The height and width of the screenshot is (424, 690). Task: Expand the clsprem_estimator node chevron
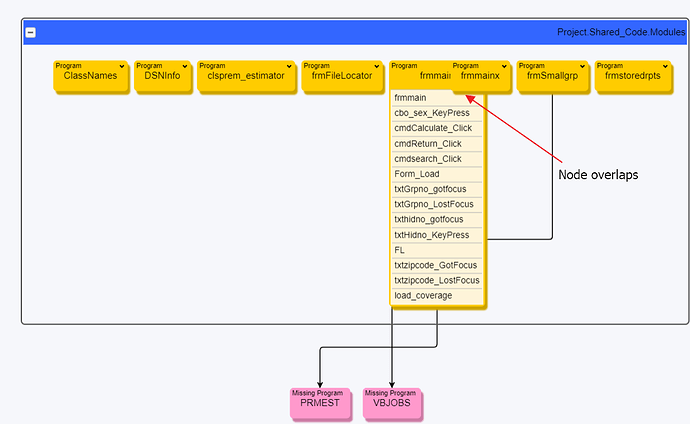point(288,66)
